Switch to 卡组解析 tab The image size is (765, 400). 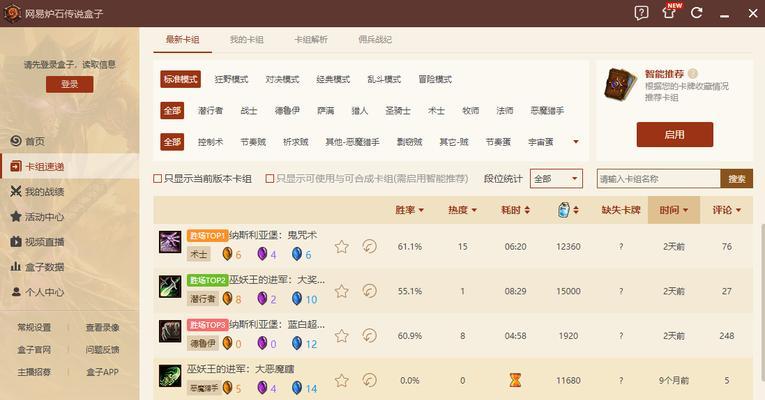pos(311,40)
